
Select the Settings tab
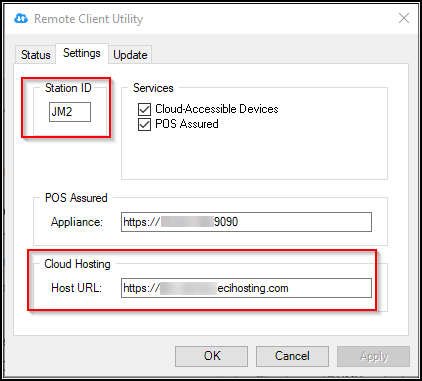[x=82, y=53]
